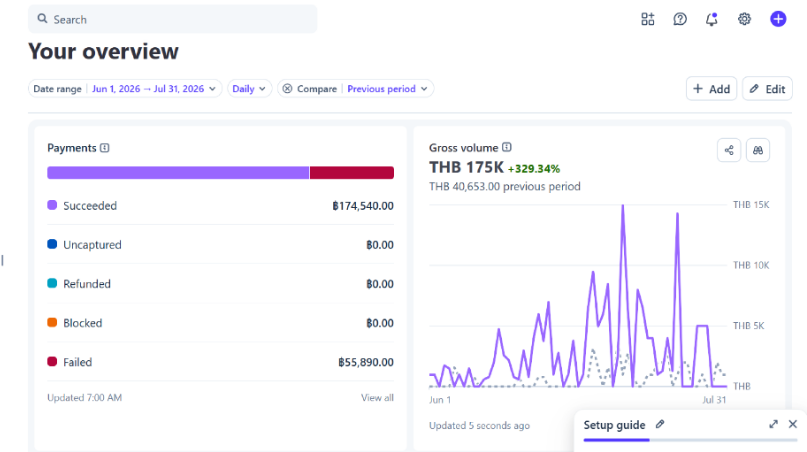
Task: Click the Setup guide progress bar
Action: click(x=690, y=440)
